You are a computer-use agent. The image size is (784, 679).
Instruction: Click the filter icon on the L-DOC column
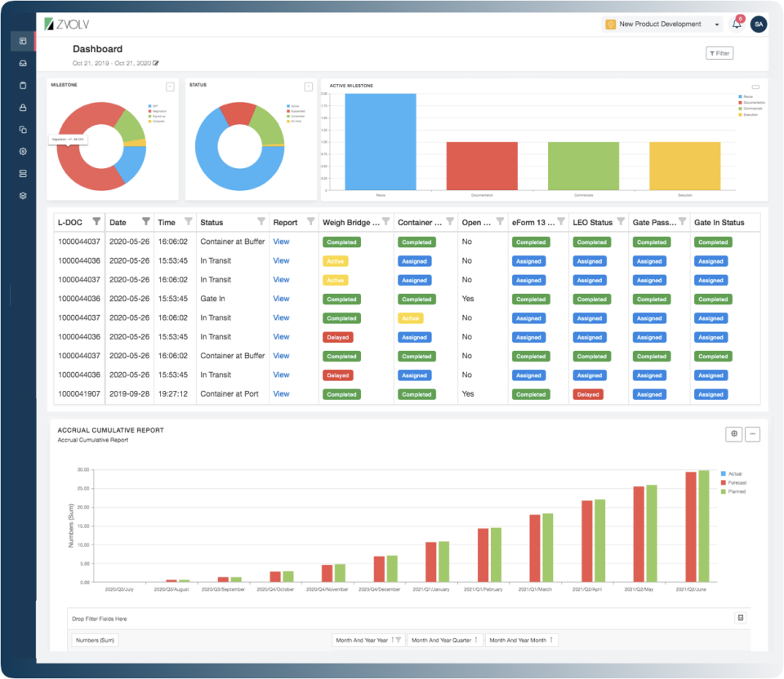coord(96,221)
